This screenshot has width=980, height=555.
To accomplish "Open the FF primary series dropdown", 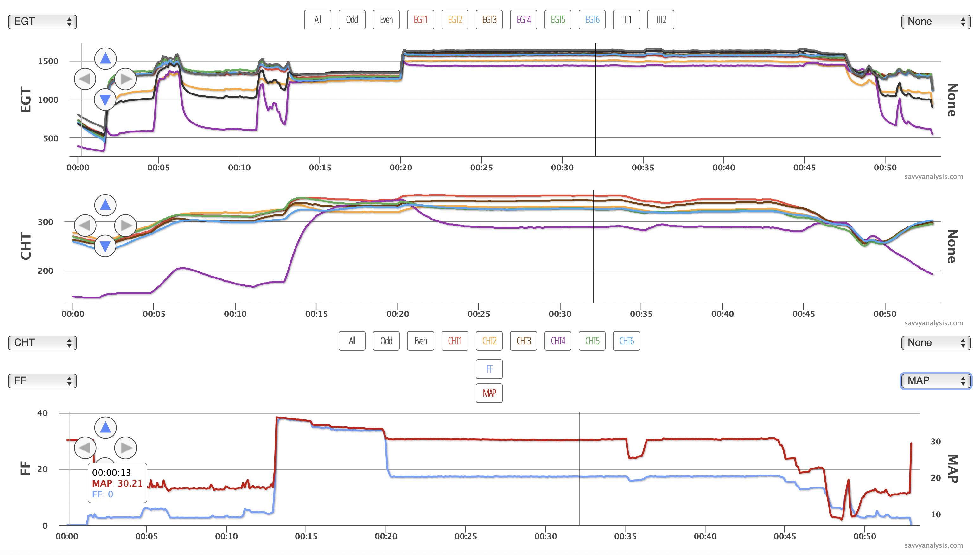I will pos(42,381).
